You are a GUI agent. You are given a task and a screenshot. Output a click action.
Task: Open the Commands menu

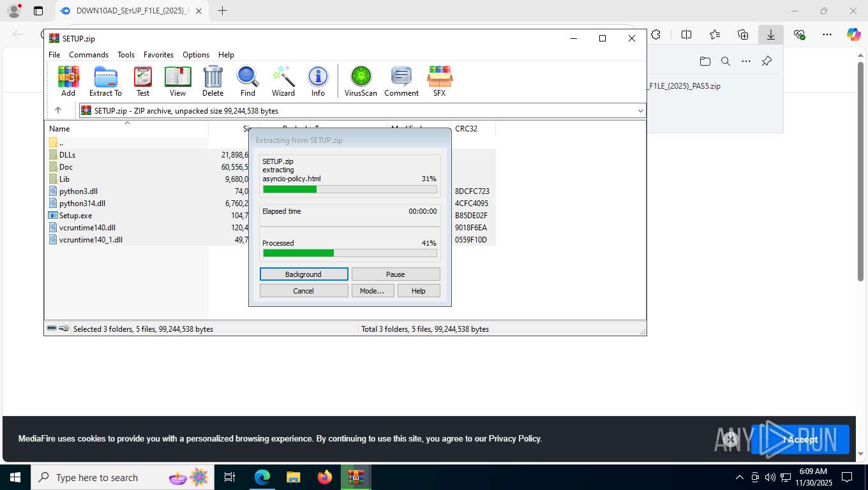(x=89, y=55)
